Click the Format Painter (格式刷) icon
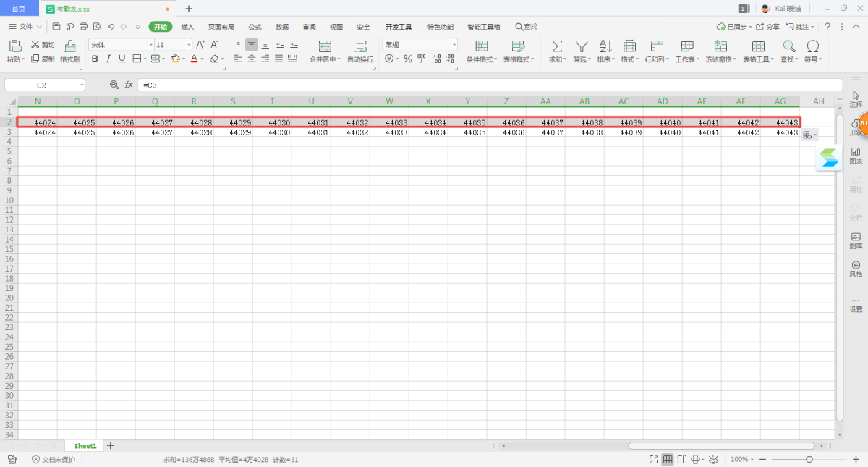This screenshot has width=868, height=467. click(69, 46)
